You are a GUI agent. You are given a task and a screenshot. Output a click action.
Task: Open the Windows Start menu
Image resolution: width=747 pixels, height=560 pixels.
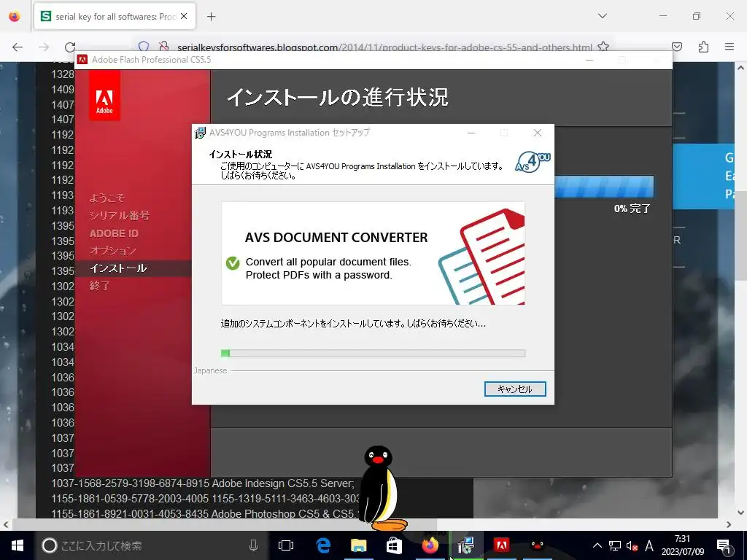(x=18, y=545)
